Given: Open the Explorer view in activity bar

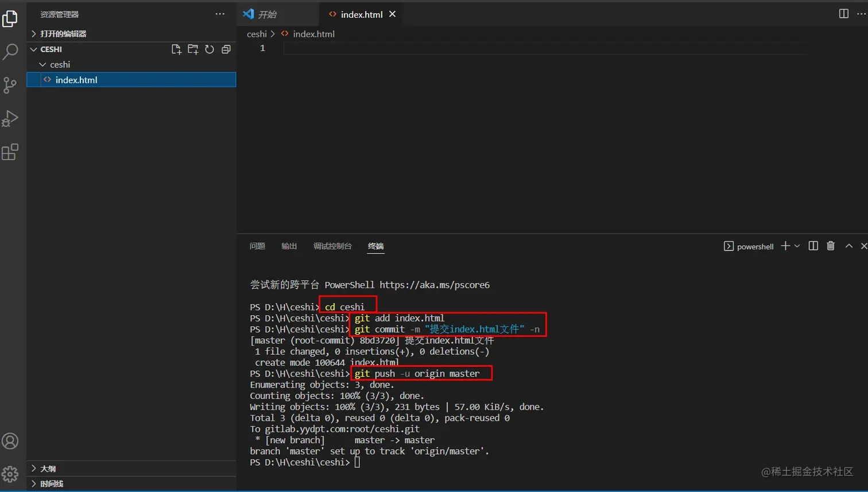Looking at the screenshot, I should (x=10, y=19).
